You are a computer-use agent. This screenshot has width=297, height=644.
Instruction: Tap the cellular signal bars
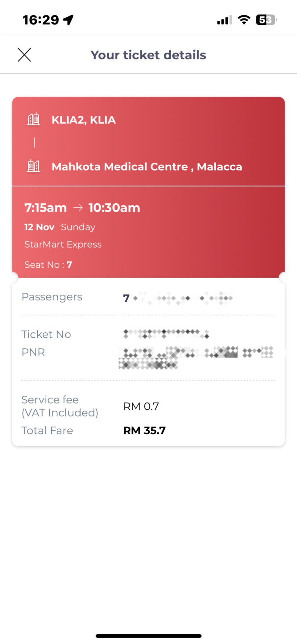tap(224, 20)
